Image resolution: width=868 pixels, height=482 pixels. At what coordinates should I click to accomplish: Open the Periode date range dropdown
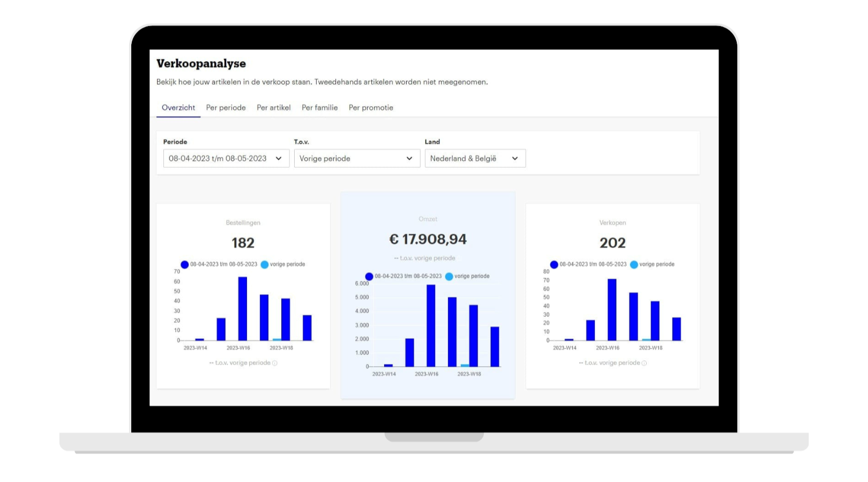coord(226,158)
